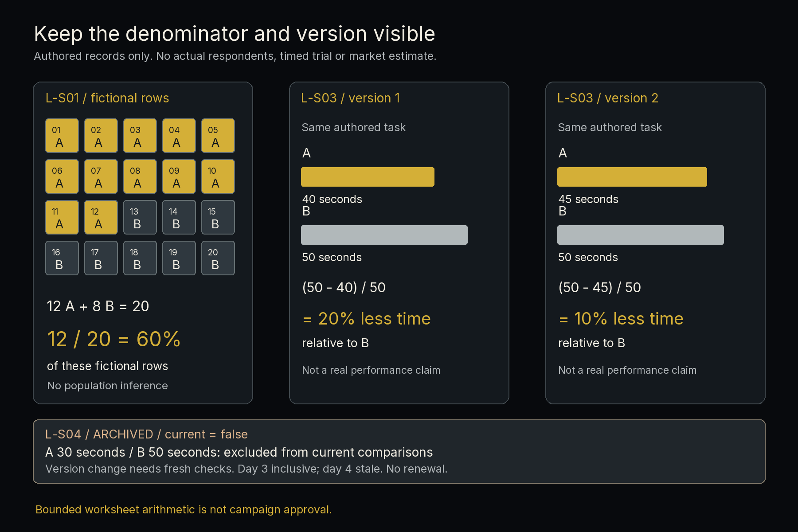Screen dimensions: 798x532
Task: Select the '40 seconds' label
Action: point(332,199)
